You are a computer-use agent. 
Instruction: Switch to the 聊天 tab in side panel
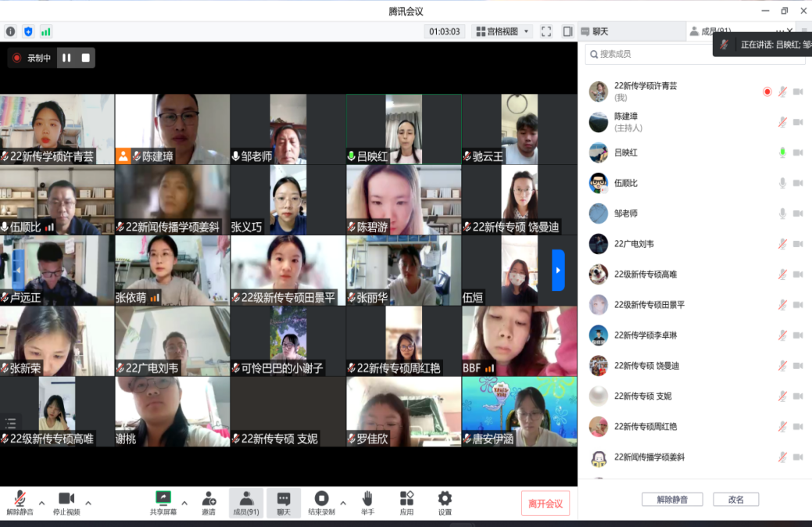pyautogui.click(x=596, y=31)
